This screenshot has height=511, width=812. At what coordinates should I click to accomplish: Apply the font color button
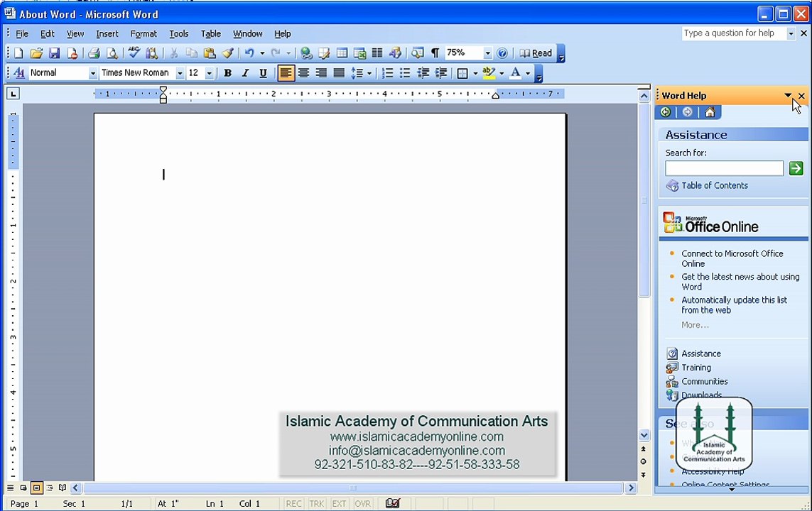515,73
